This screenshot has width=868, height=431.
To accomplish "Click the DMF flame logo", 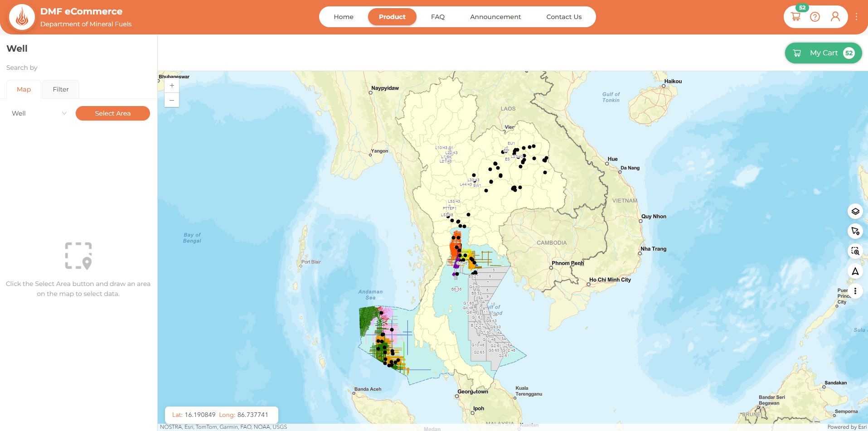I will [x=22, y=17].
